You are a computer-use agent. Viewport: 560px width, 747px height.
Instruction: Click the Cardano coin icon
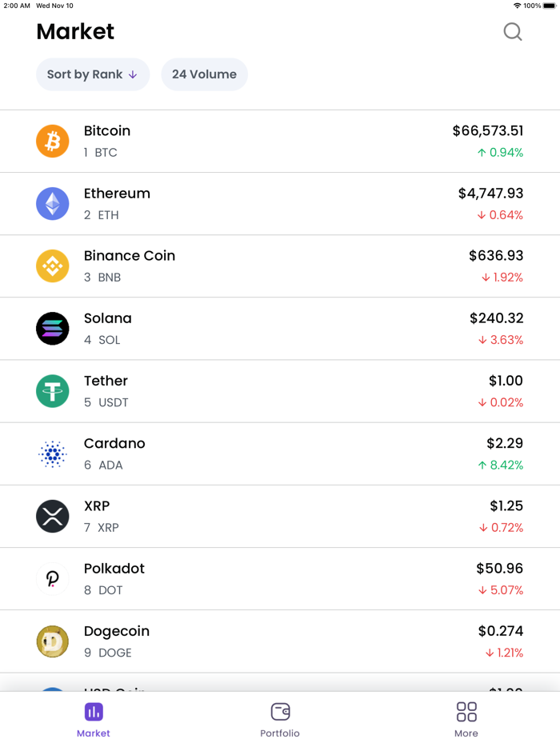pos(53,453)
